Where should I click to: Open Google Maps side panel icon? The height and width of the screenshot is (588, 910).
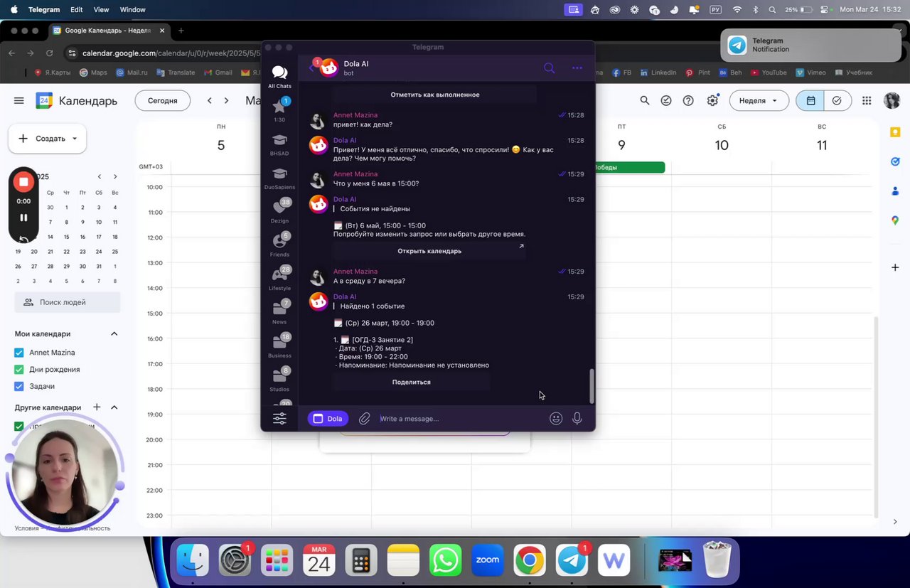[x=895, y=220]
